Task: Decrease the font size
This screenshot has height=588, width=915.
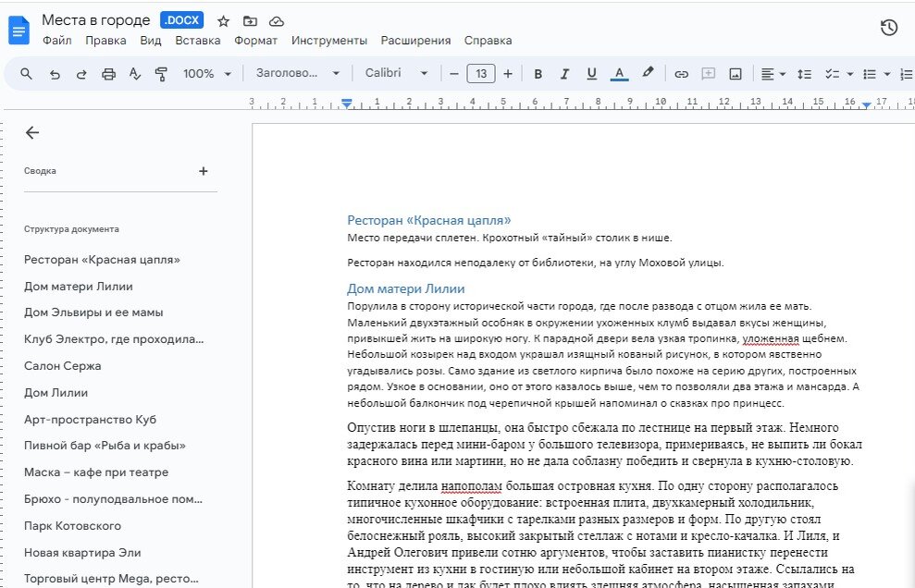Action: 454,74
